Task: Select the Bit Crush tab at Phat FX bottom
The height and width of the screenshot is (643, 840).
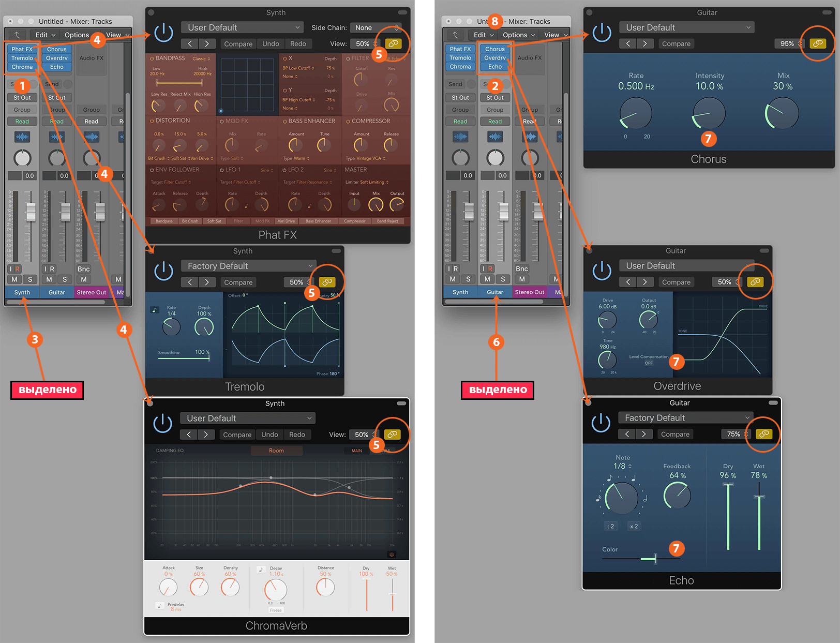Action: (190, 221)
